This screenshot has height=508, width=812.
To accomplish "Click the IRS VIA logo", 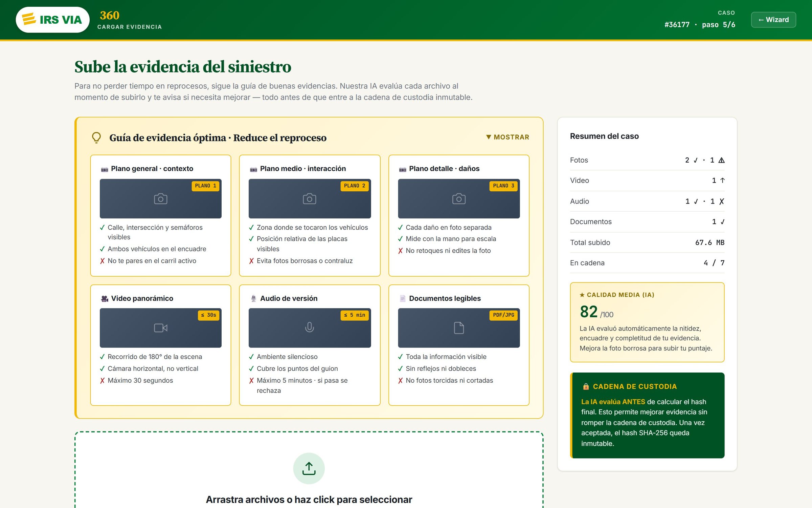I will 52,20.
